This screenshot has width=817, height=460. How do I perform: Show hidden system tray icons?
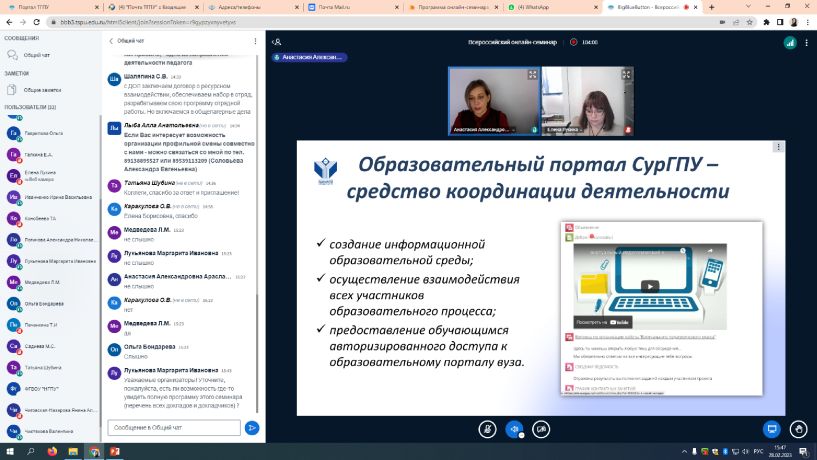pos(684,452)
